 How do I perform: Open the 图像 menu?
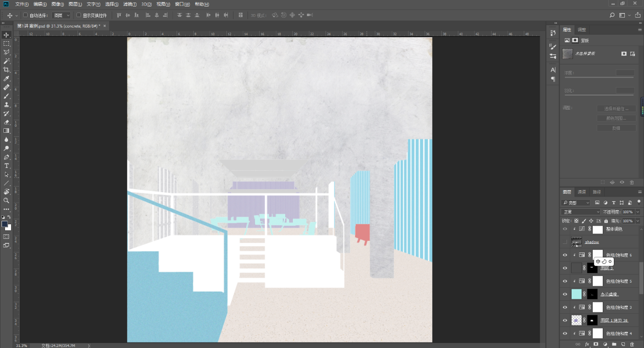(57, 4)
